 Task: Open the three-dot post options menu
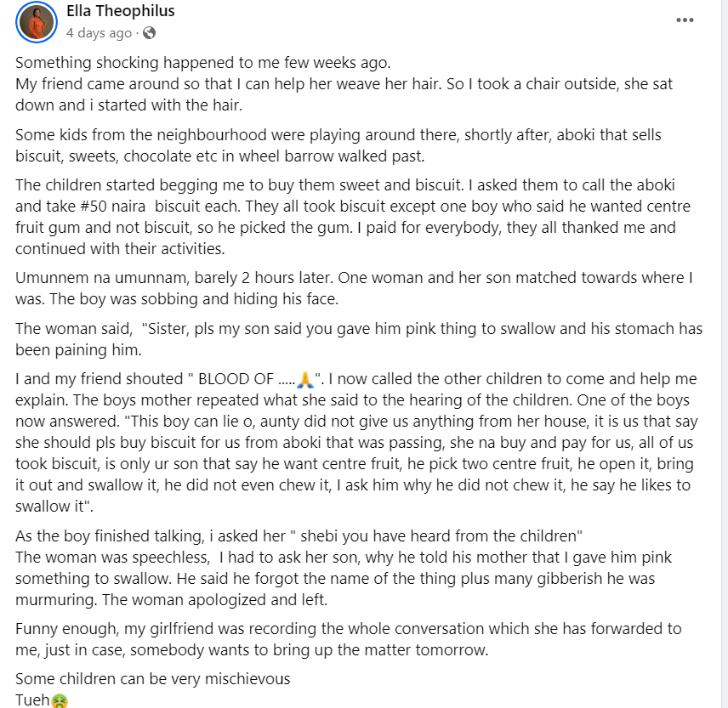[685, 20]
